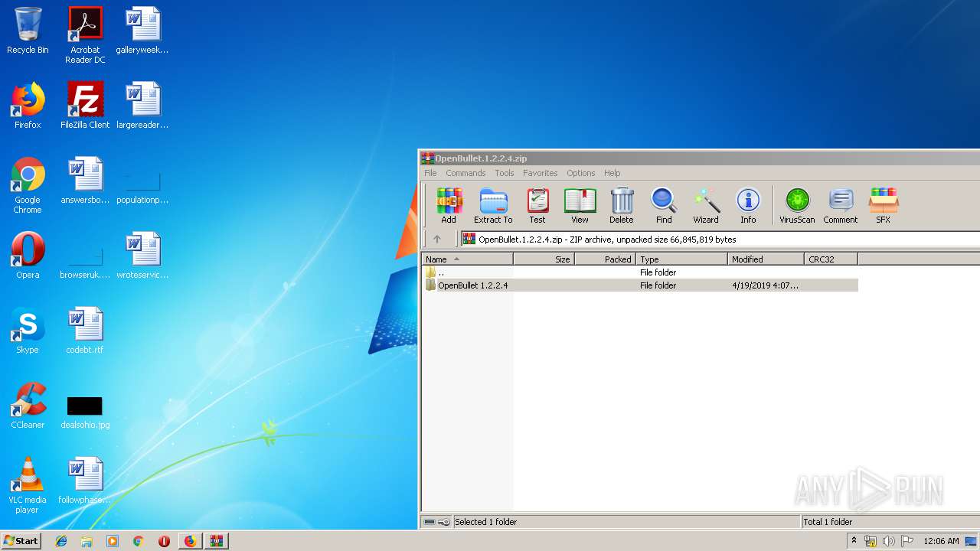Select the Recycle Bin desktop icon
This screenshot has height=551, width=980.
coord(28,31)
